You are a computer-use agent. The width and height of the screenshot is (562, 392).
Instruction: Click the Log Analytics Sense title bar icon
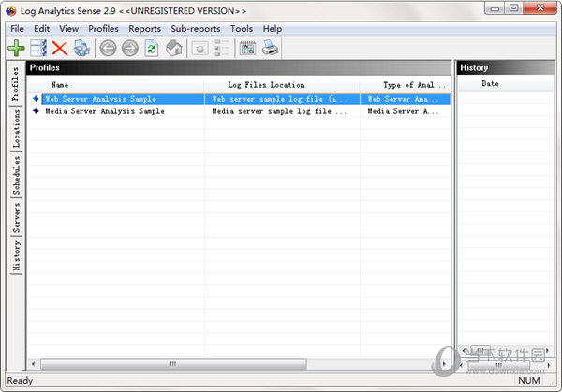click(10, 11)
